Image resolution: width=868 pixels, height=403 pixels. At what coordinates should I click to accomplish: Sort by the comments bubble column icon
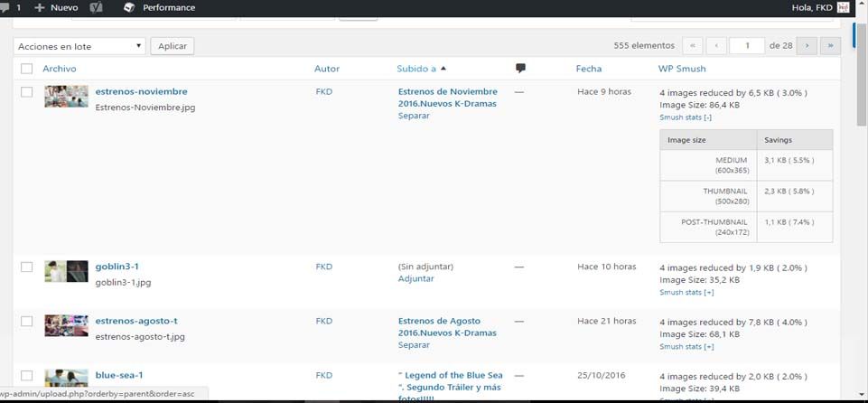coord(520,68)
